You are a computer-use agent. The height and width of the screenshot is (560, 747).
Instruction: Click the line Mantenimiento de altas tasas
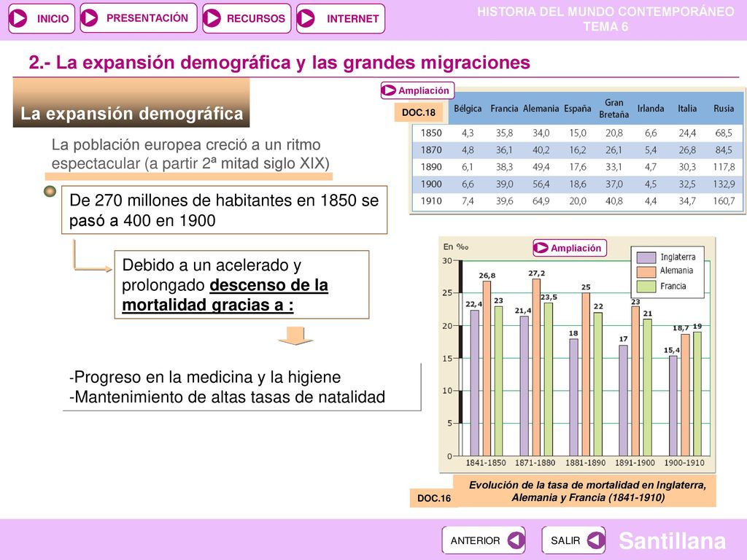(228, 397)
